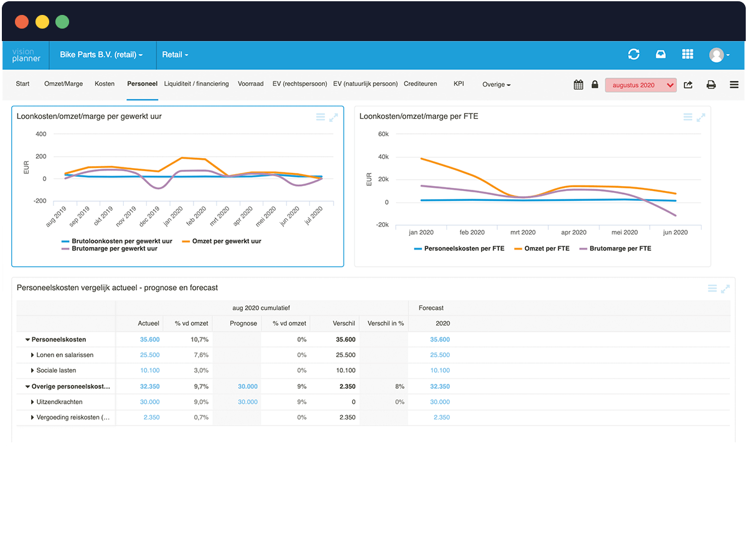Click the Prognose column header
Viewport: 747px width, 560px height.
[x=243, y=324]
